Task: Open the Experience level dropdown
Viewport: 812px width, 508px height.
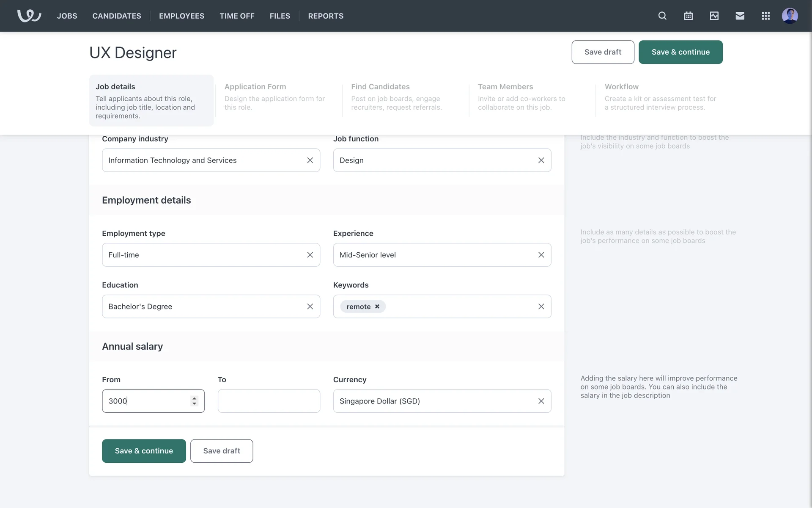Action: click(433, 255)
